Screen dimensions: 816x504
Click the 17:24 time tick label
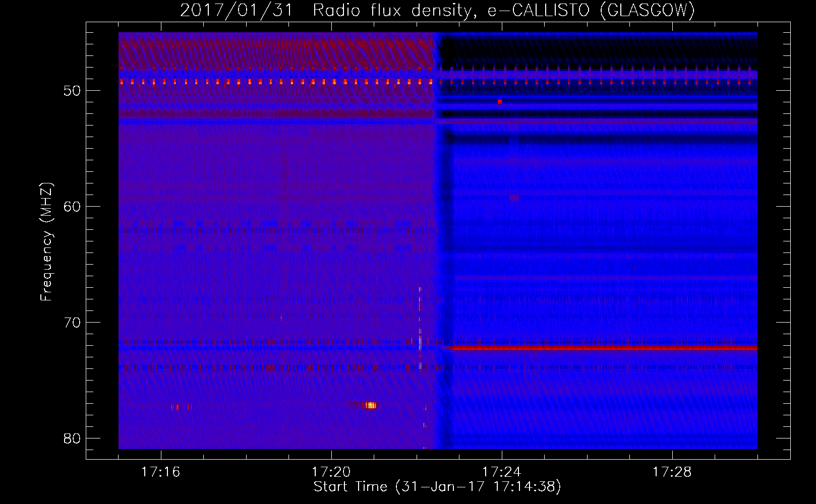pos(502,472)
